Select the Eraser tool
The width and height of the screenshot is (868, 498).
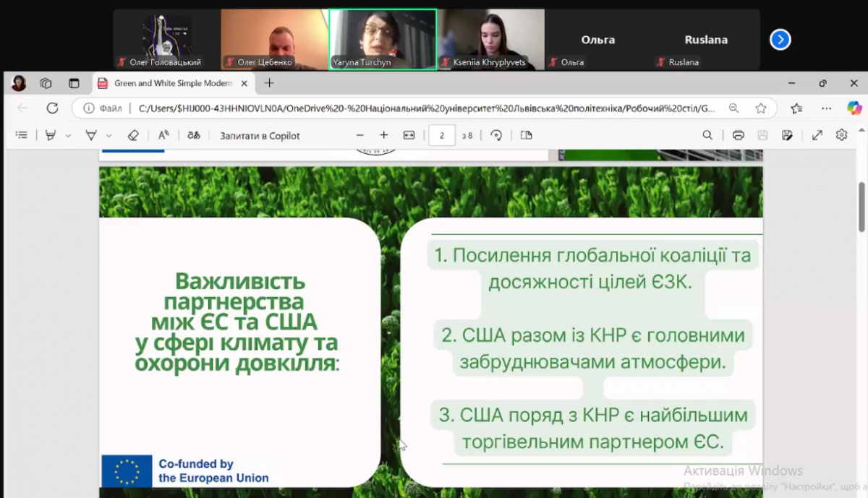(132, 134)
